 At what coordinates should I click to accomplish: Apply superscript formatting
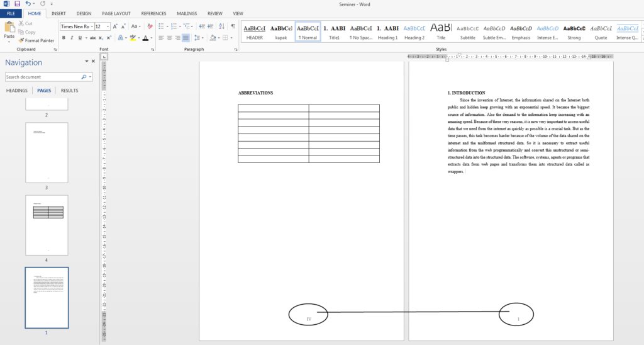[x=109, y=38]
